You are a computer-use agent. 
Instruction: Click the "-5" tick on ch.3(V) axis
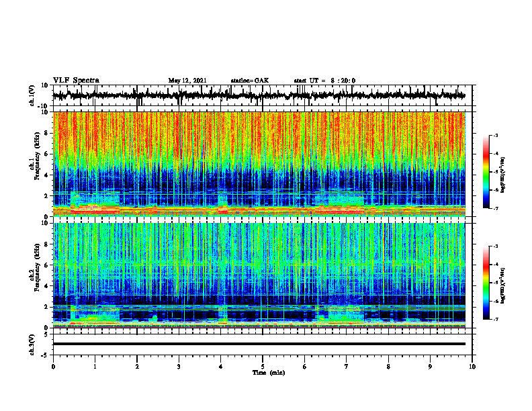pos(46,355)
